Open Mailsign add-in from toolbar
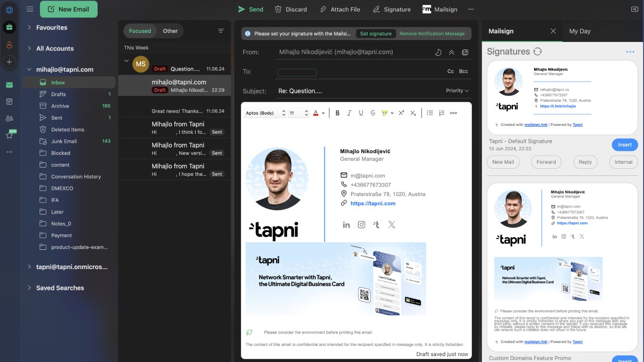The image size is (644, 362). point(440,9)
